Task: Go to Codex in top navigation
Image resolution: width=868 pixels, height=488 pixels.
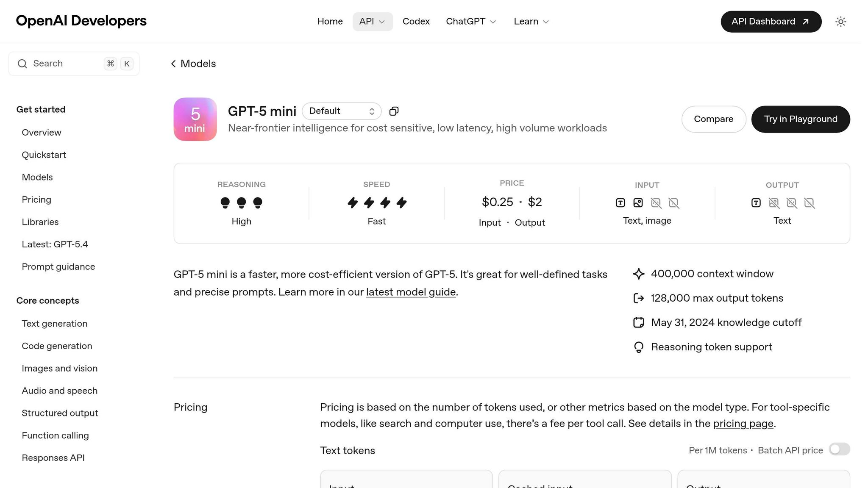Action: pyautogui.click(x=416, y=22)
